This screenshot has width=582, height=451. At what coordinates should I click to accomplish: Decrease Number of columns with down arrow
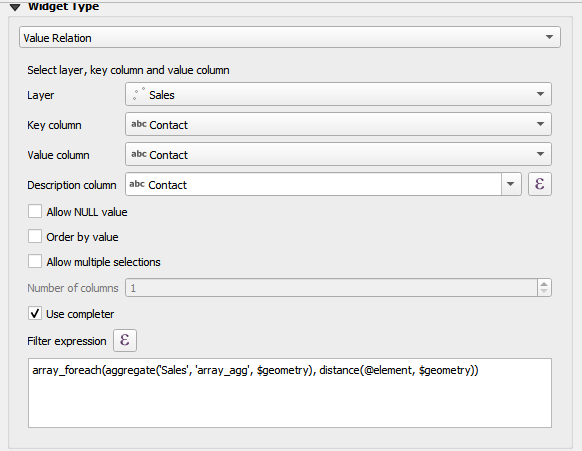point(544,291)
